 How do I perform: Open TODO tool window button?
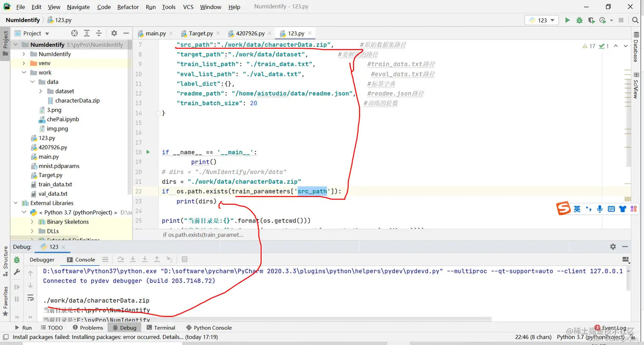tap(52, 328)
